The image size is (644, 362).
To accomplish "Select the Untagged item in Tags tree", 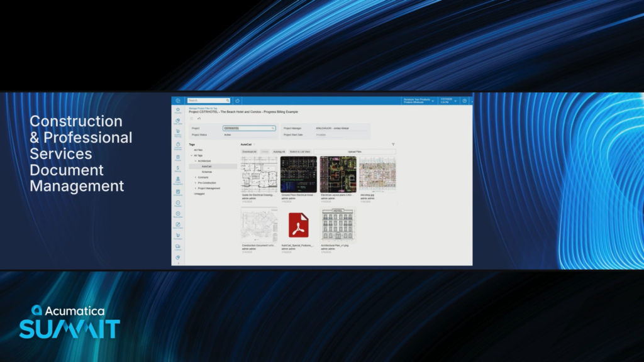I will click(199, 194).
